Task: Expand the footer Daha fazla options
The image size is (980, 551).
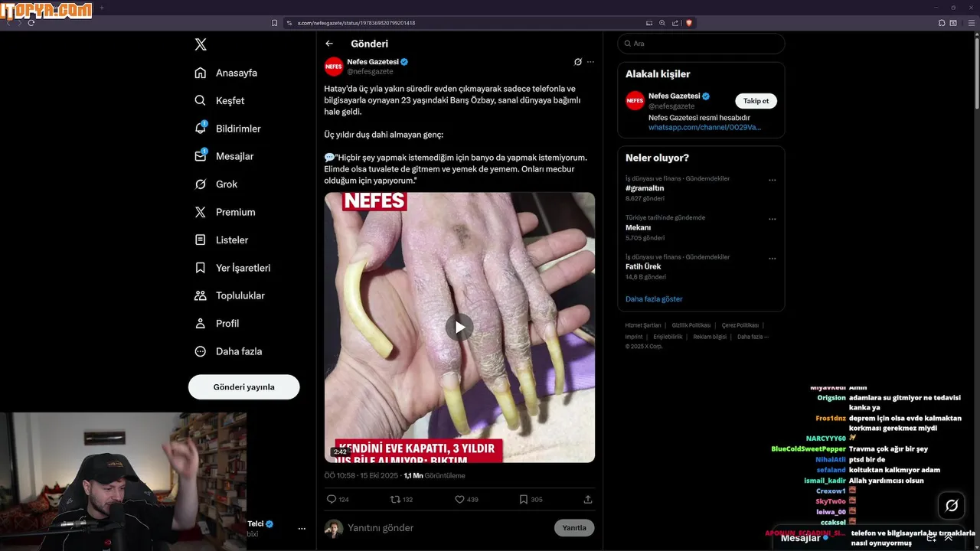Action: pos(753,337)
